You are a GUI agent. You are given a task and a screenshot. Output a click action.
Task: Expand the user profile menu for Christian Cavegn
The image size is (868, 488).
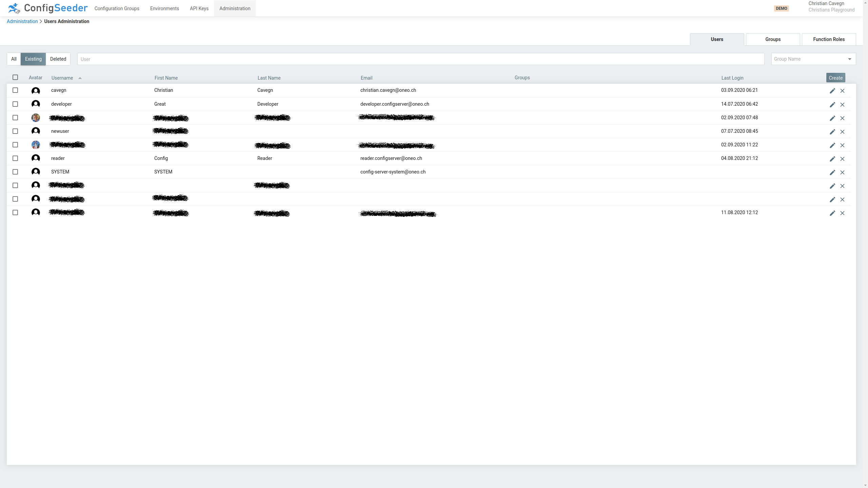[x=831, y=6]
